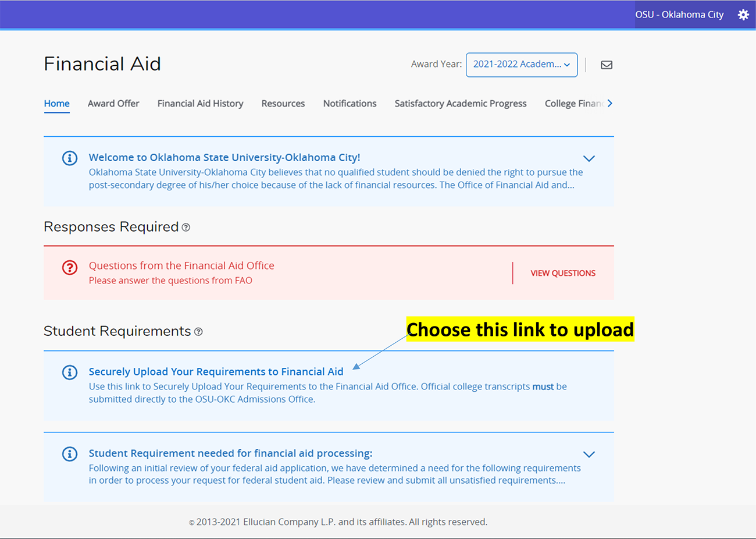Open the Award Year dropdown
This screenshot has height=539, width=756.
coord(522,65)
